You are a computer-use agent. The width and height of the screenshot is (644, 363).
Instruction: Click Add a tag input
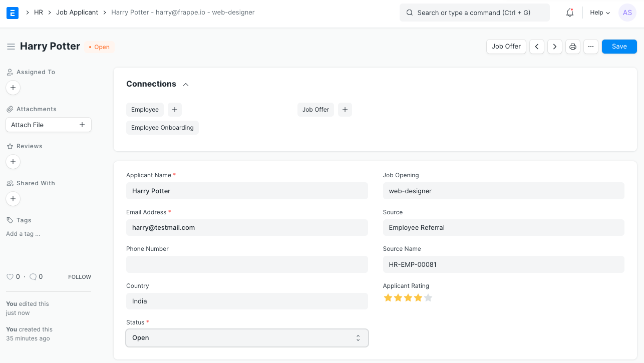click(x=23, y=234)
